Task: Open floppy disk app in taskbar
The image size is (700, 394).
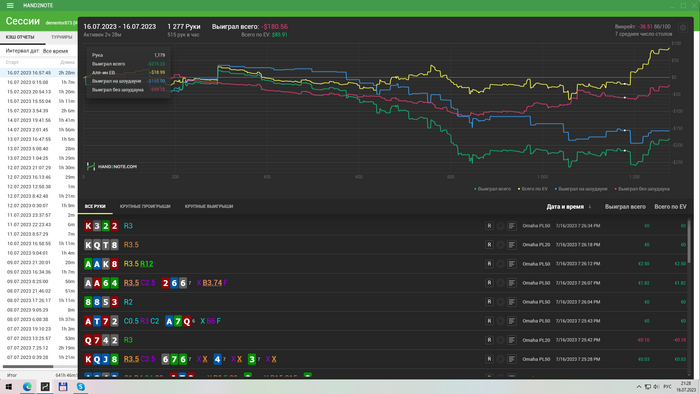Action: pos(62,386)
